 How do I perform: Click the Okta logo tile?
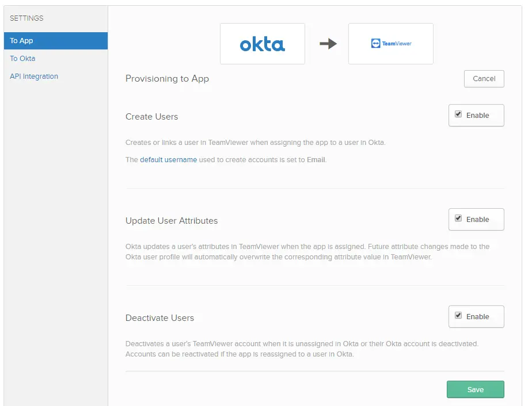click(263, 44)
